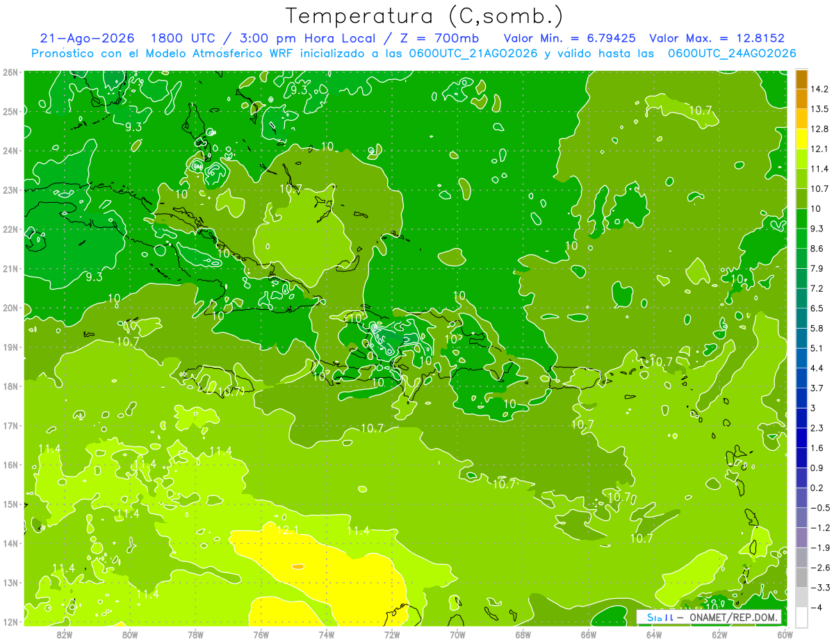
Task: Click the 26N latitude axis label
Action: tap(10, 72)
